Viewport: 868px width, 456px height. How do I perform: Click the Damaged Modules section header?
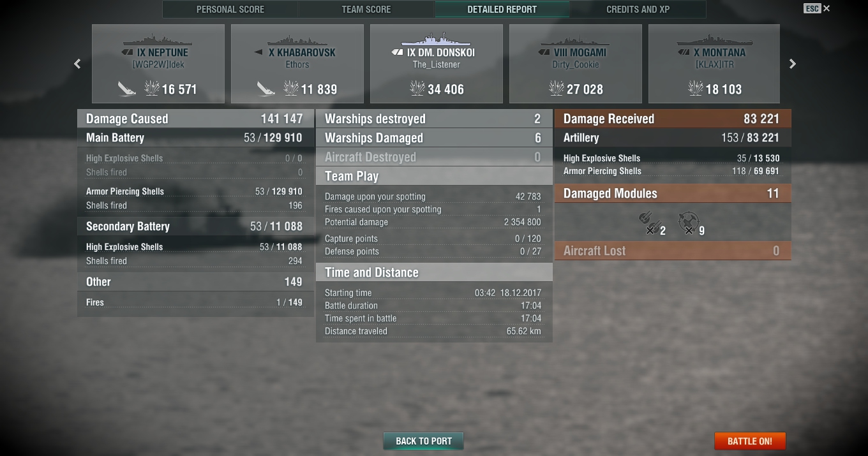673,193
